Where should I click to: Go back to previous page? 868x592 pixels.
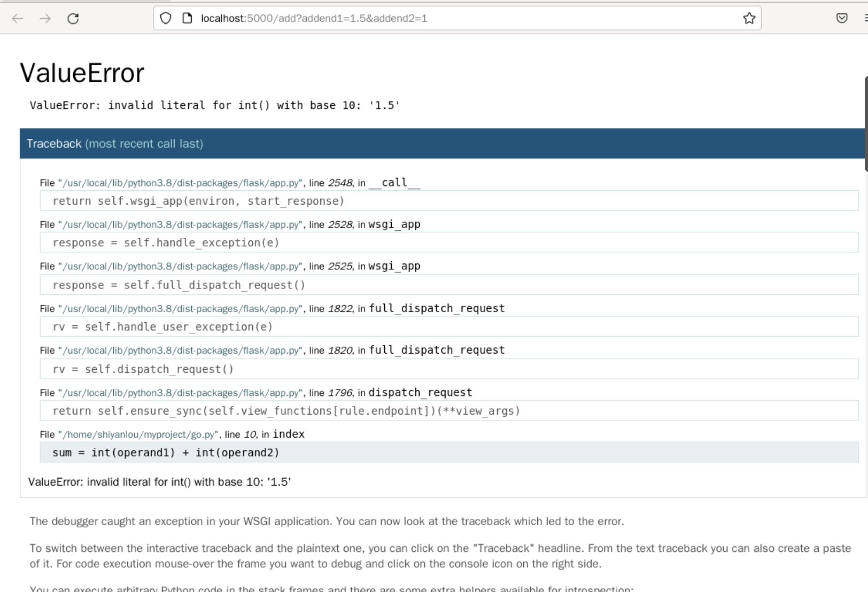pos(18,19)
